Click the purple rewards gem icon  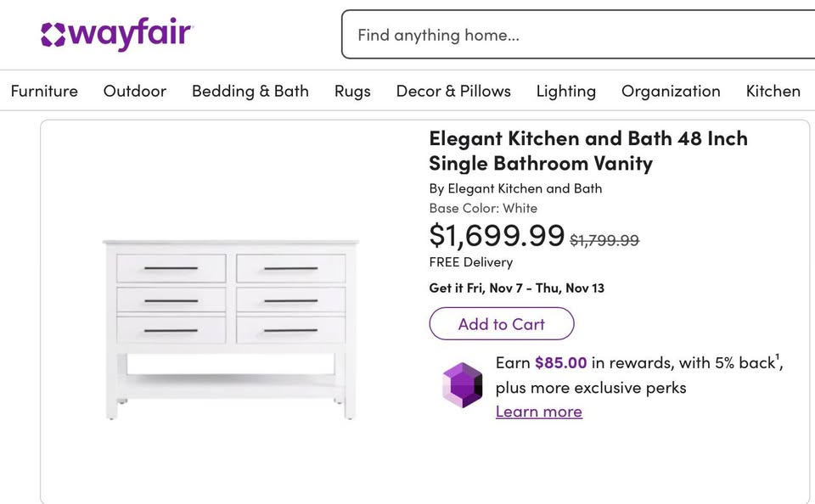pos(462,385)
